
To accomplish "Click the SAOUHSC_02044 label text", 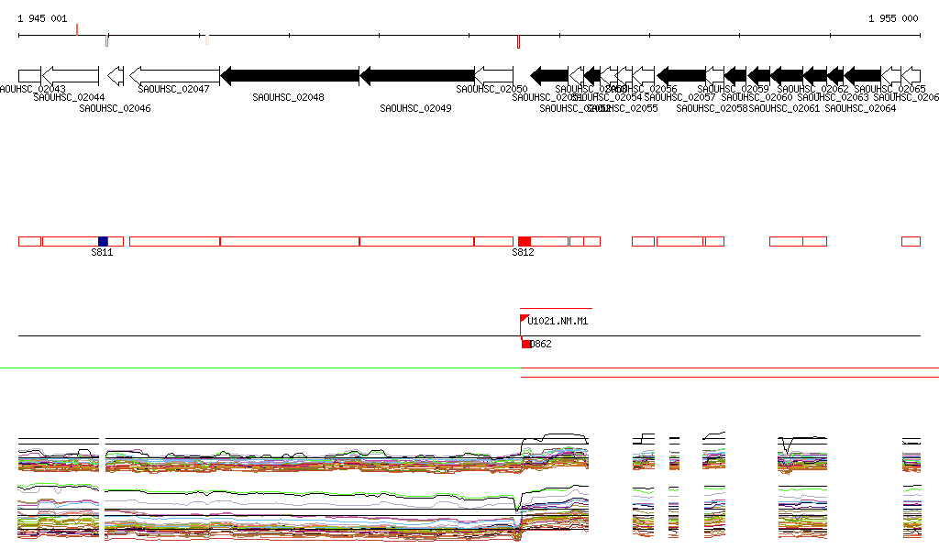I will click(69, 97).
